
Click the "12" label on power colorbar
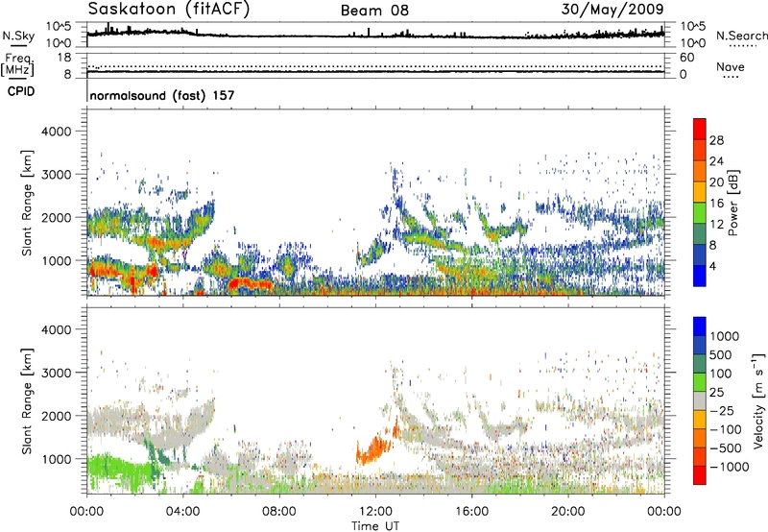[x=716, y=225]
